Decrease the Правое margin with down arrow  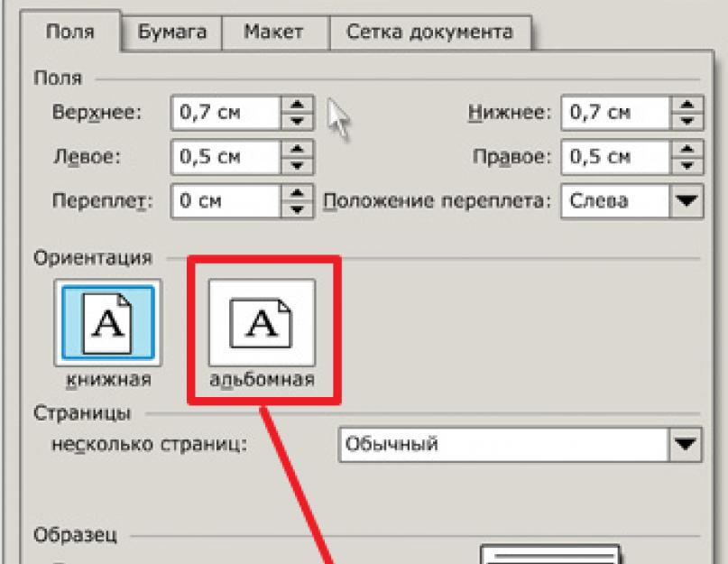point(687,165)
